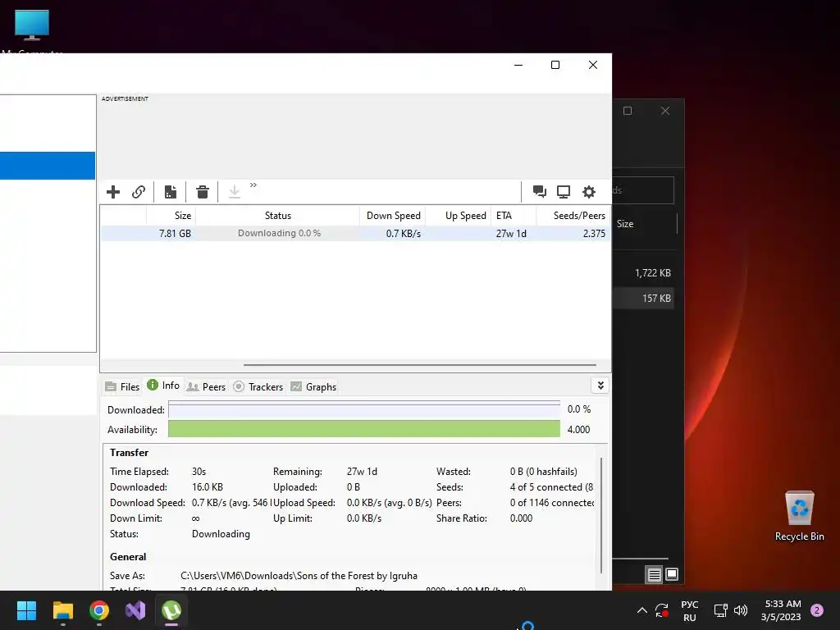The image size is (840, 630).
Task: Sort by the Status column header
Action: (277, 216)
